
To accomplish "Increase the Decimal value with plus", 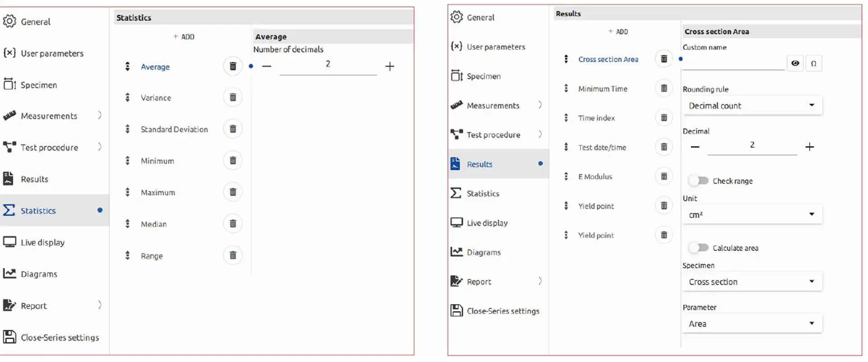I will tap(810, 147).
